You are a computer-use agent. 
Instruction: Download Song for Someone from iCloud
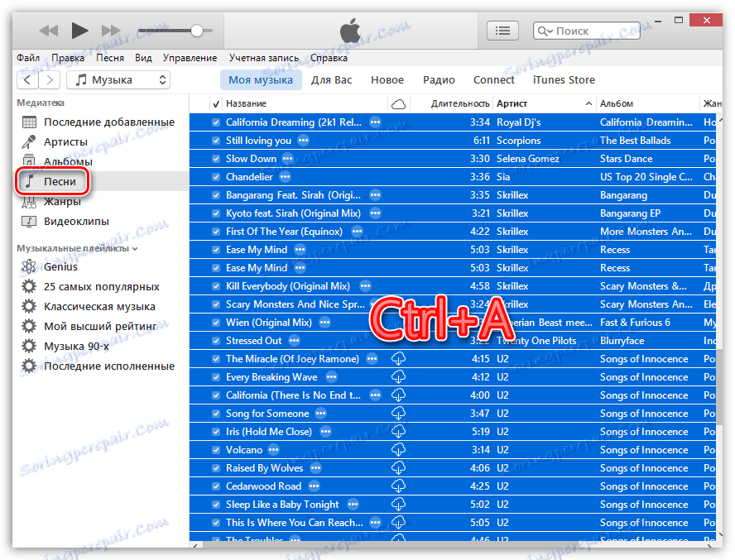[398, 414]
